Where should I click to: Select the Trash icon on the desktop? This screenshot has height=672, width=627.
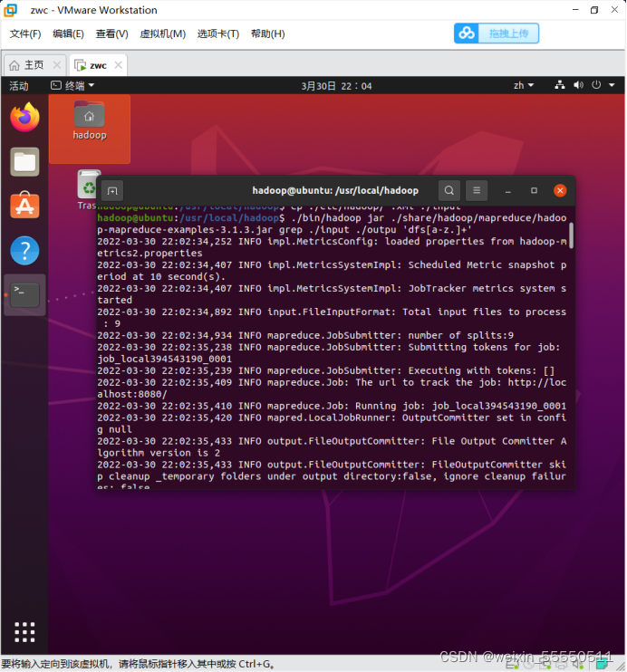coord(88,190)
